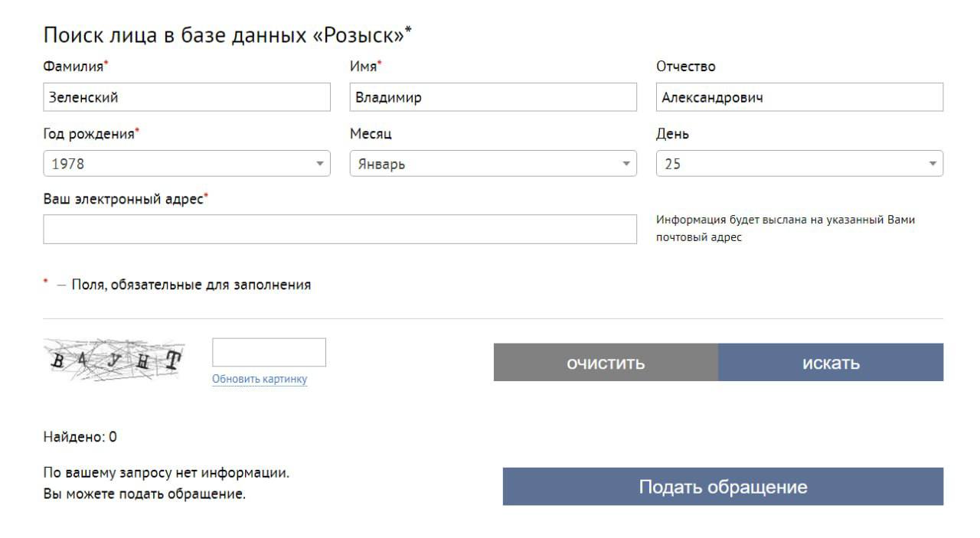Refresh captcha via Обновить картинку link

click(260, 380)
